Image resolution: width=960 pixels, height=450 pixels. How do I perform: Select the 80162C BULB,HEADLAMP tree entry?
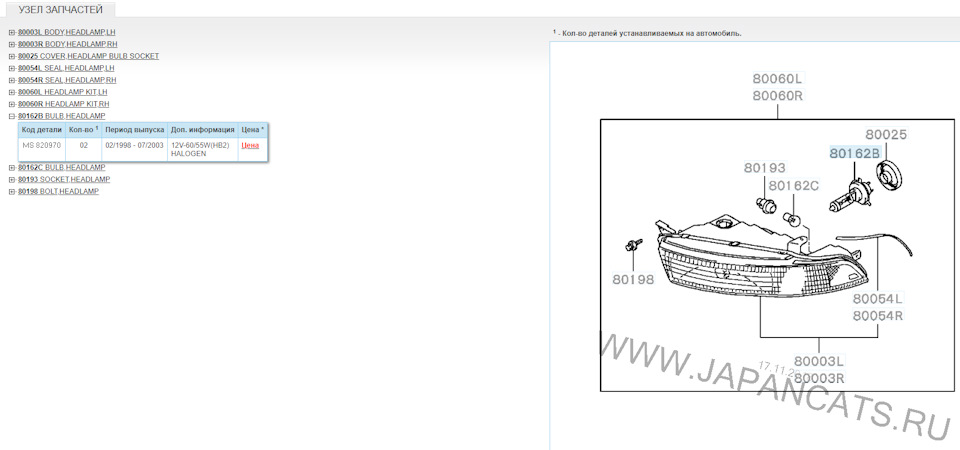[x=61, y=168]
